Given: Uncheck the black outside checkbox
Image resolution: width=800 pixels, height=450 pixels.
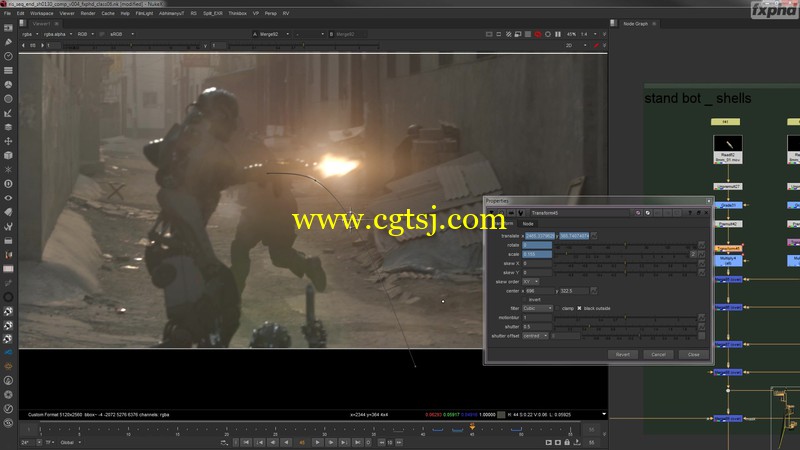Looking at the screenshot, I should pyautogui.click(x=579, y=308).
